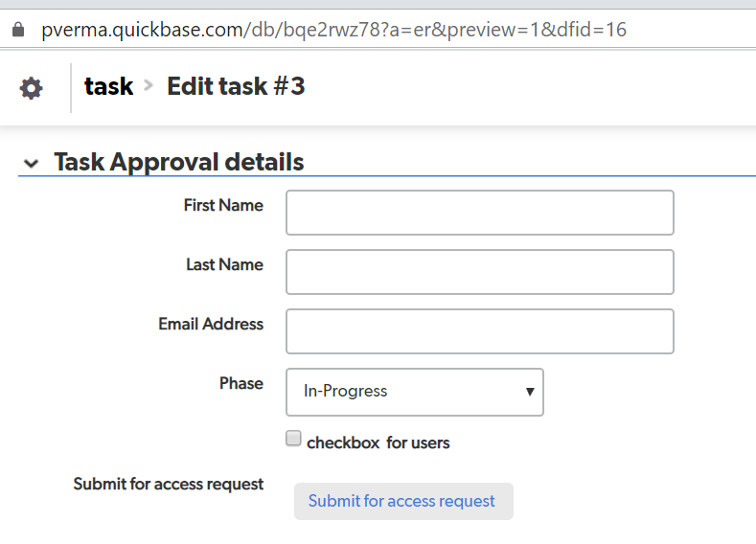Click the Email Address field label
Viewport: 756px width, 544px height.
211,324
